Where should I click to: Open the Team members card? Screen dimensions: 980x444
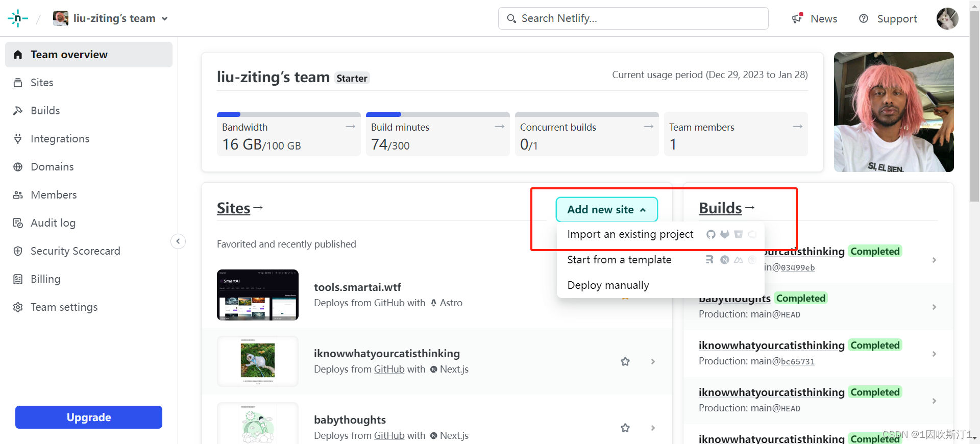coord(736,134)
